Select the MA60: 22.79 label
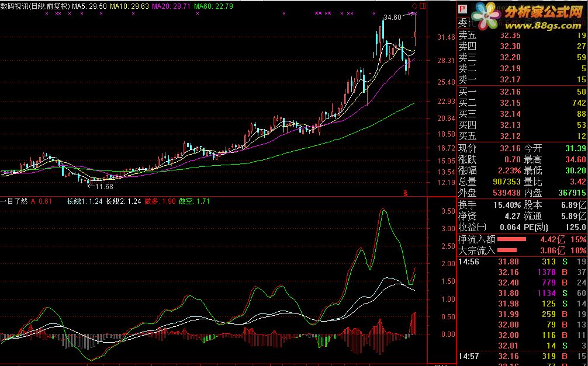This screenshot has width=588, height=366. click(214, 6)
